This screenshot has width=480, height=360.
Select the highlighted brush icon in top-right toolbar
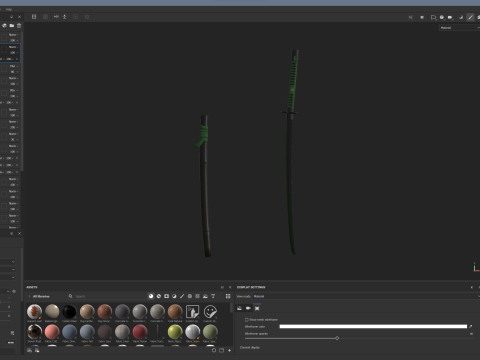point(470,17)
